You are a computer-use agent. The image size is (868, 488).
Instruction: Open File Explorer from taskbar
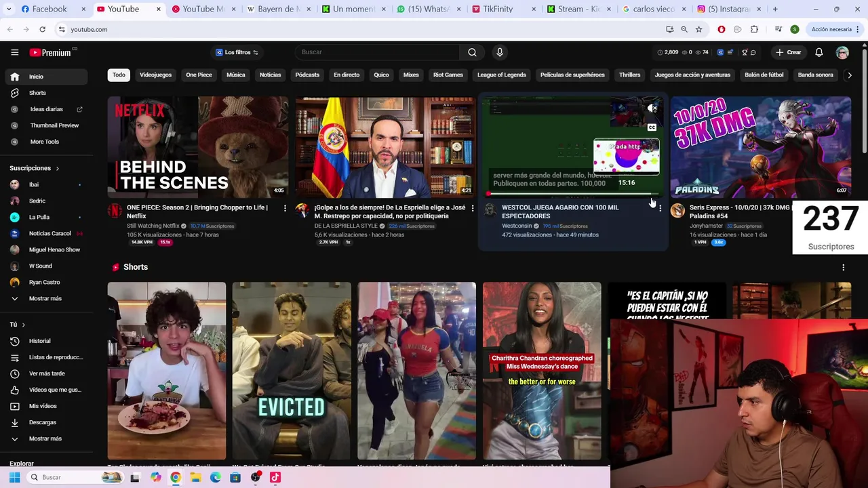pyautogui.click(x=195, y=477)
